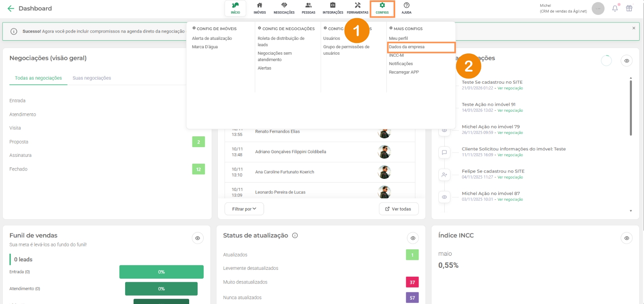Click the Muito desatualizados count badge 37

(x=412, y=282)
